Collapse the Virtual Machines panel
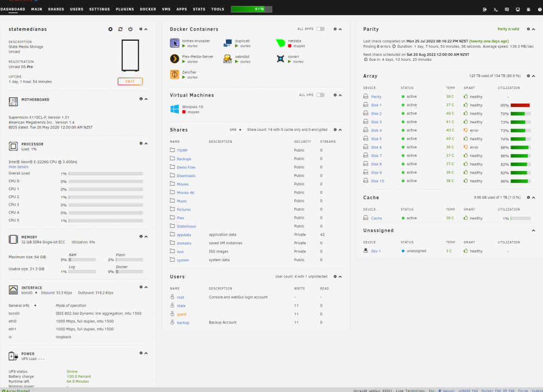Screen dimensions: 543x392 [340, 95]
